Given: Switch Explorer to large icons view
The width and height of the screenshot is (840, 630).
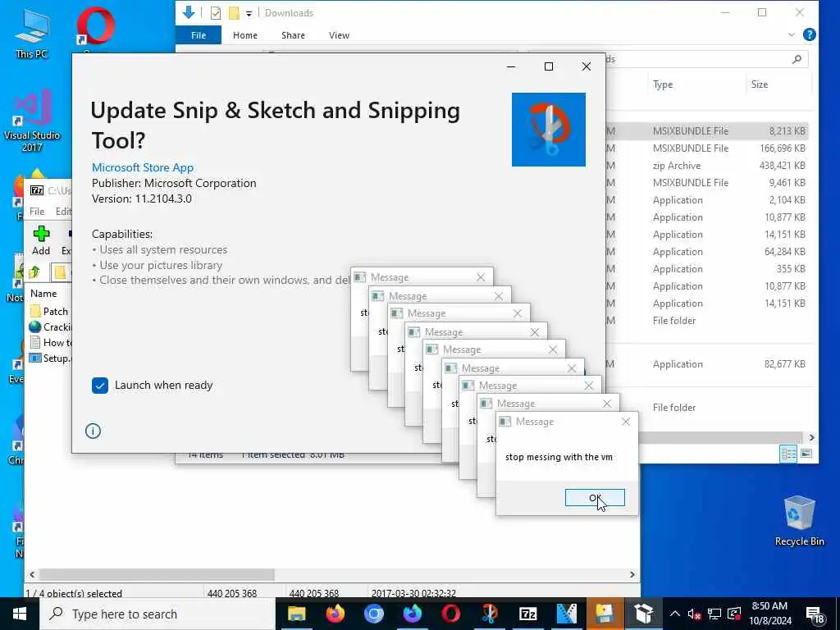Looking at the screenshot, I should click(806, 454).
